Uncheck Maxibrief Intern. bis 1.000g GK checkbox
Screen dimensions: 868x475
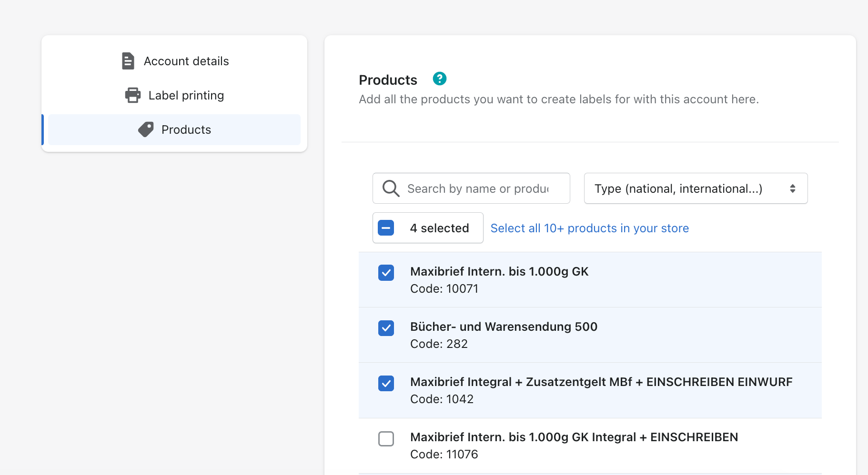[386, 273]
